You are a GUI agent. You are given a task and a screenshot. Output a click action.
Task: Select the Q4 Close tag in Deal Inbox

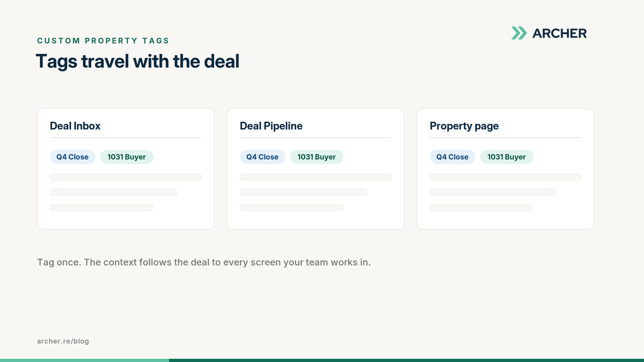[x=72, y=157]
